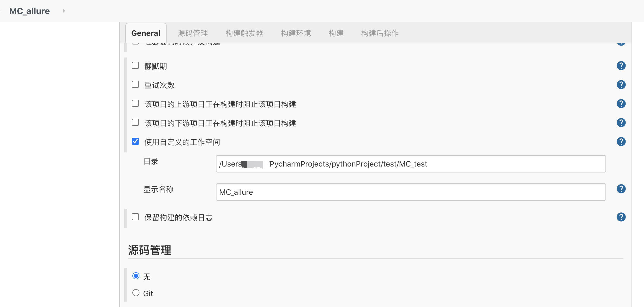Check the upstream project (上游项目) blocking checkbox
Screen dimensions: 644x307
pos(135,104)
